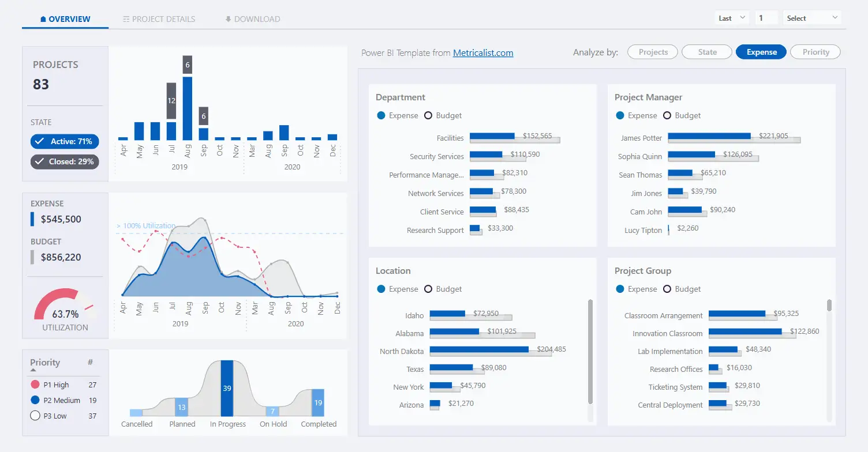Image resolution: width=868 pixels, height=452 pixels.
Task: Click the utilization gauge showing 63.7%
Action: 63,306
